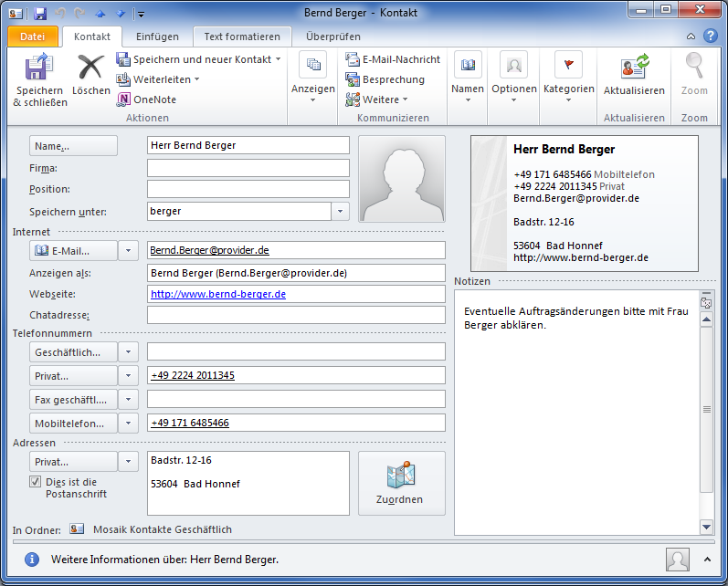Open Kategorien flag menu
Viewport: 728px width, 586px height.
569,78
